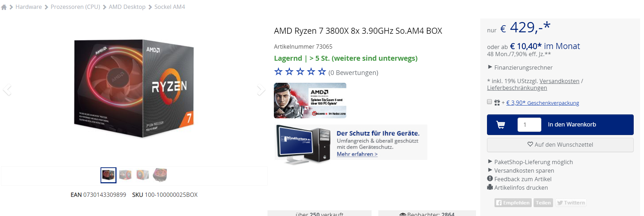Enable Geschenkverpackung checkbox
The height and width of the screenshot is (216, 644).
pos(489,102)
